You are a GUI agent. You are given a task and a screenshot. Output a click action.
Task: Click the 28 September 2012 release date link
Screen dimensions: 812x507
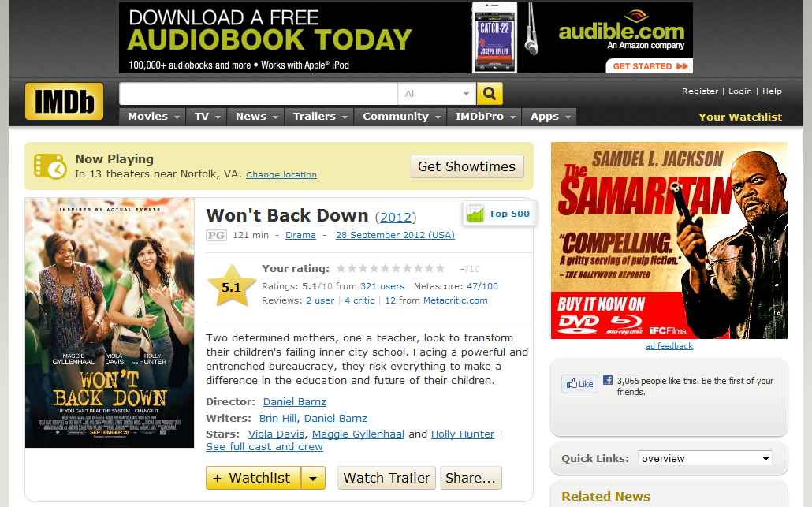click(395, 235)
